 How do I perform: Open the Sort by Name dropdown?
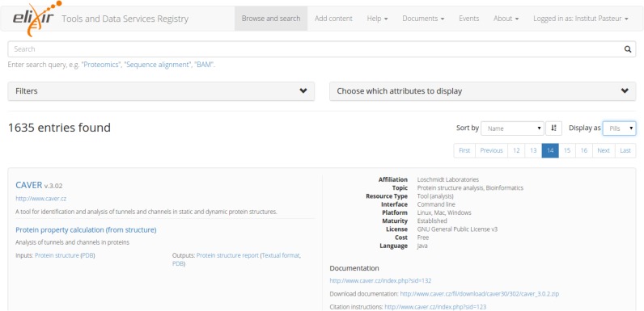(512, 128)
